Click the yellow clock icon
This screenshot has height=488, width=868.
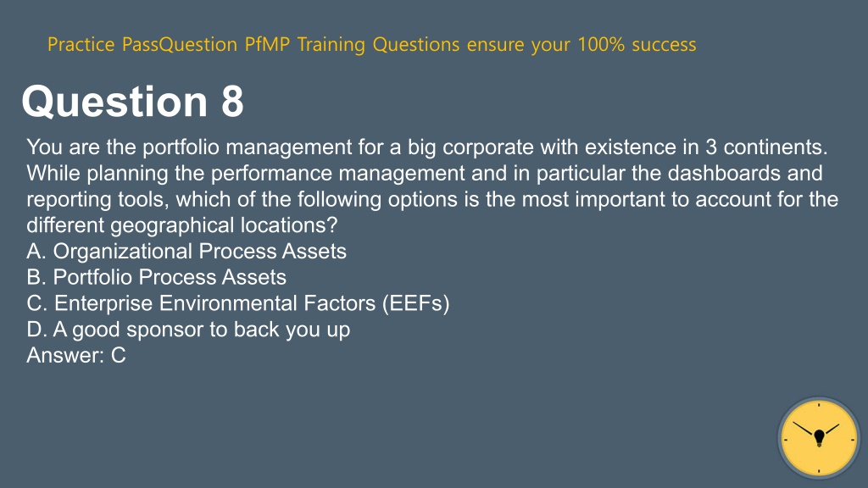(x=819, y=438)
